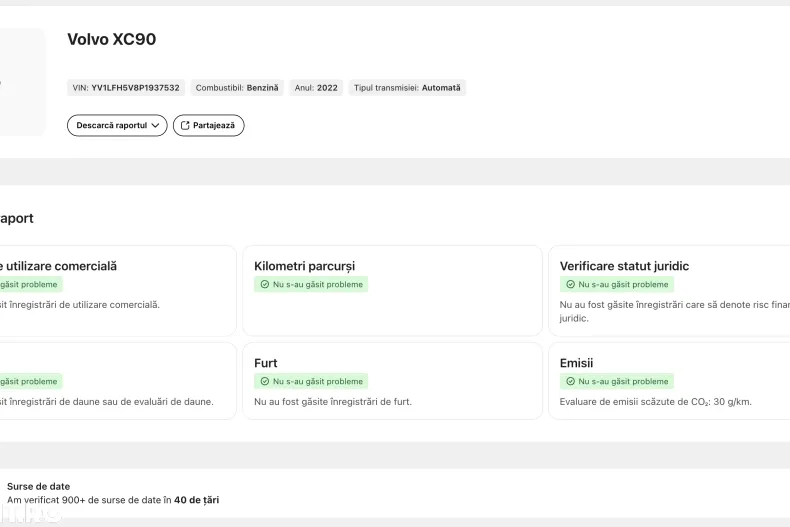Select the Tipul transmisiei: Automată tag

407,88
